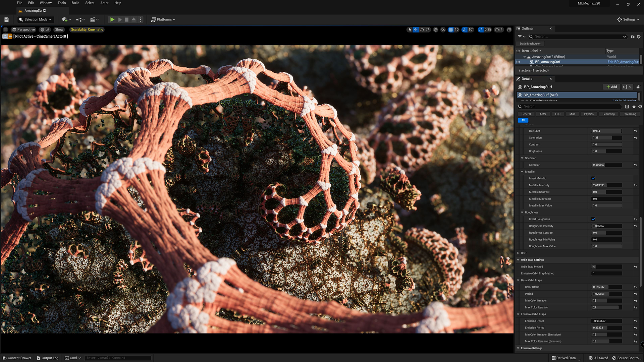Viewport: 644px width, 362px height.
Task: Select the Physics category filter
Action: (589, 114)
